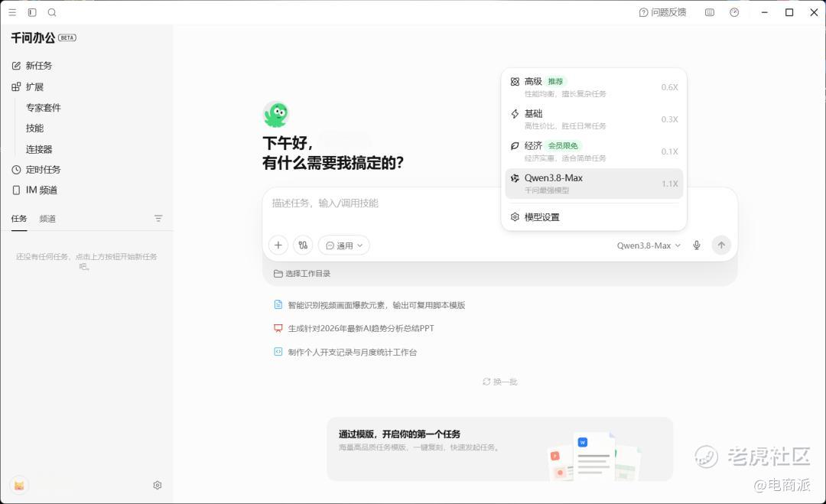Select the 基础 model option
Viewport: 826px width, 504px height.
click(593, 119)
